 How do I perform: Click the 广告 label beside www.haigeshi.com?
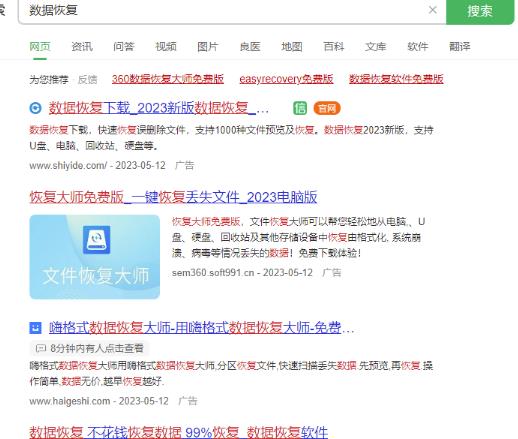point(188,401)
